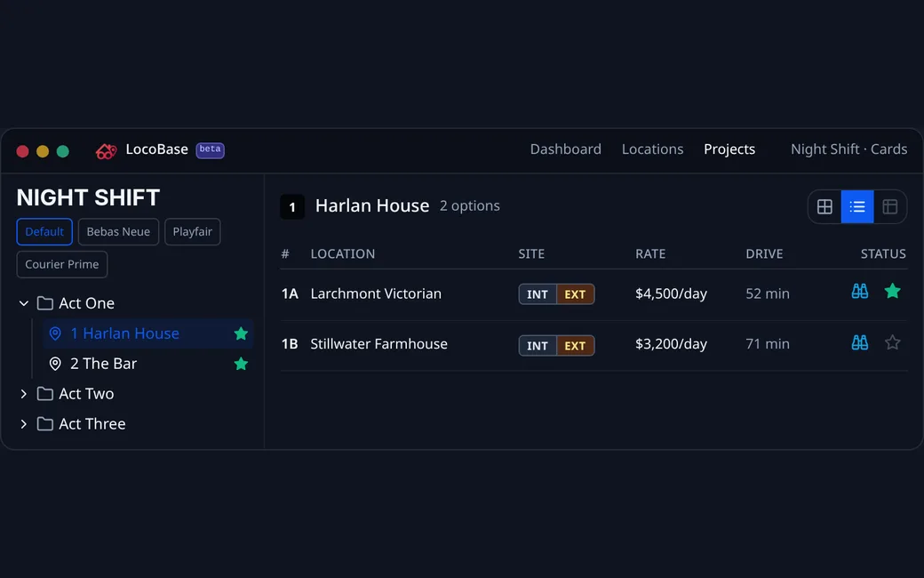The height and width of the screenshot is (578, 924).
Task: Expand the Act Three folder chevron
Action: pos(24,423)
